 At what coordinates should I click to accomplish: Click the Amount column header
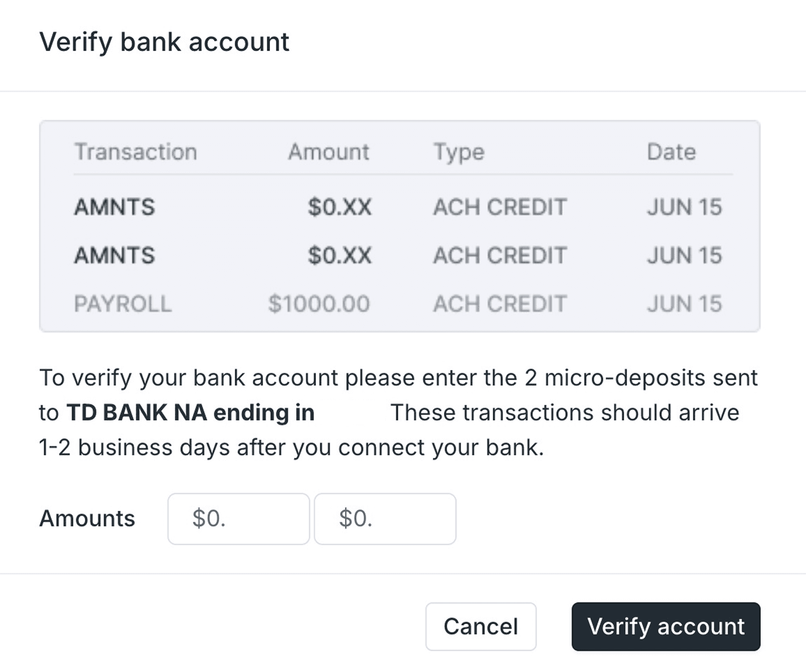pos(329,152)
